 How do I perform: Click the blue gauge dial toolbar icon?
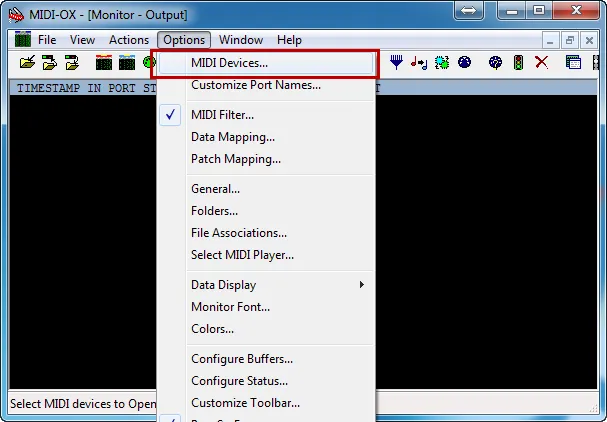point(464,62)
